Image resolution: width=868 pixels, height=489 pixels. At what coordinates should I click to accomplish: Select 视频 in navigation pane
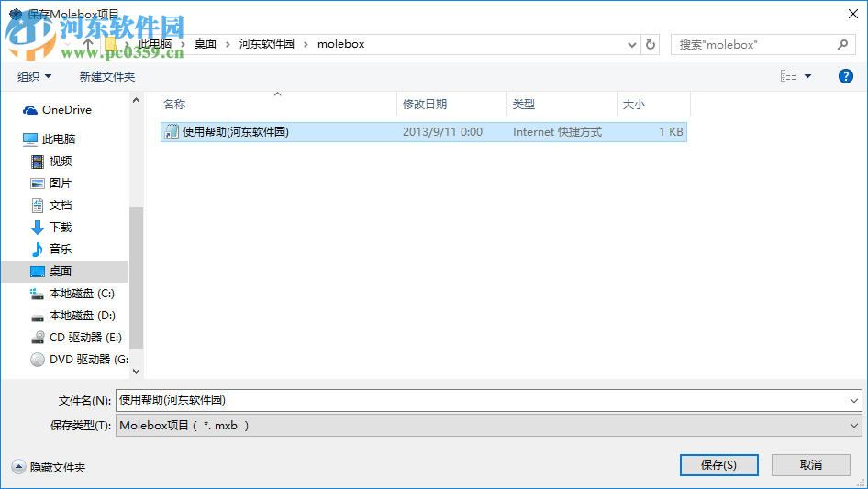[61, 161]
